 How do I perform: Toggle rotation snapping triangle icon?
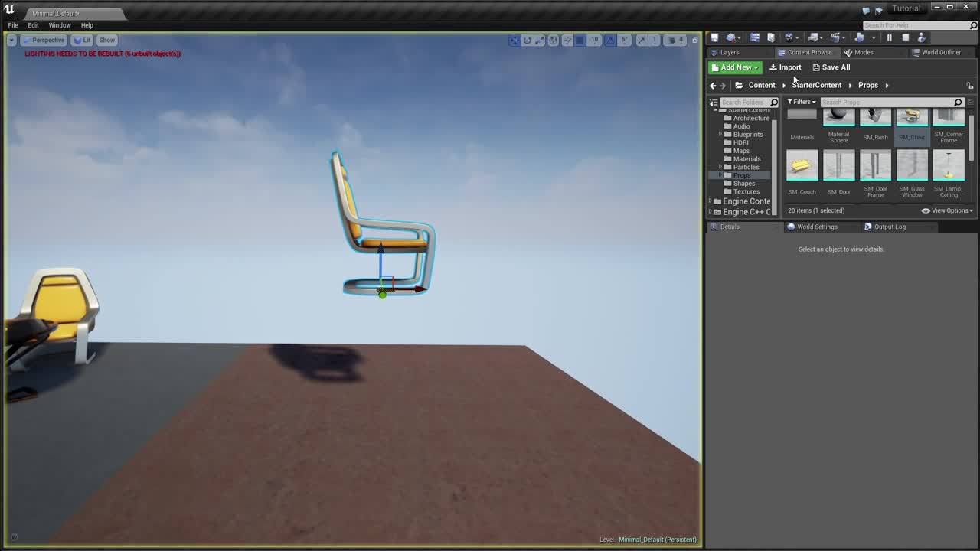pyautogui.click(x=610, y=40)
